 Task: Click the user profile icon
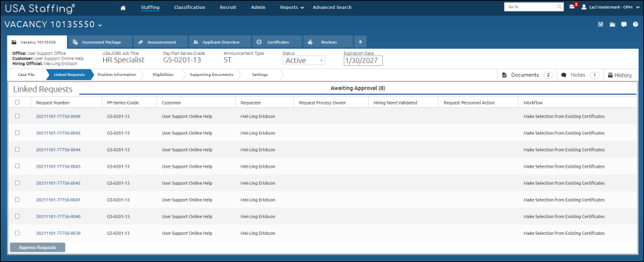click(x=584, y=7)
